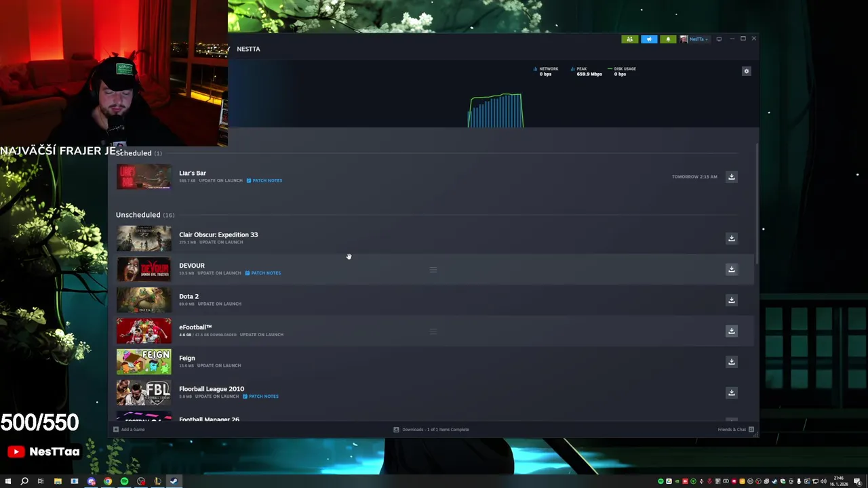Click the DEVOUR row reorder handle
This screenshot has width=868, height=488.
pos(433,270)
